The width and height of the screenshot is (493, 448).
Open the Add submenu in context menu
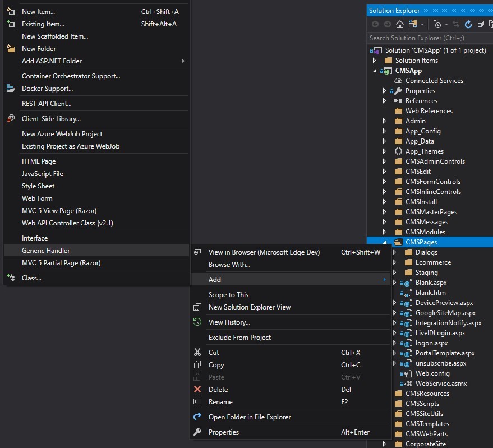point(291,279)
